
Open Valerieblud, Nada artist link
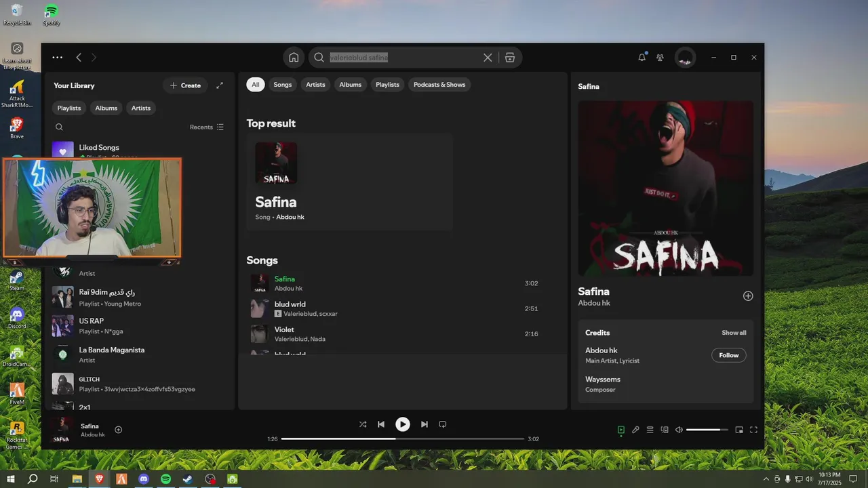click(300, 339)
